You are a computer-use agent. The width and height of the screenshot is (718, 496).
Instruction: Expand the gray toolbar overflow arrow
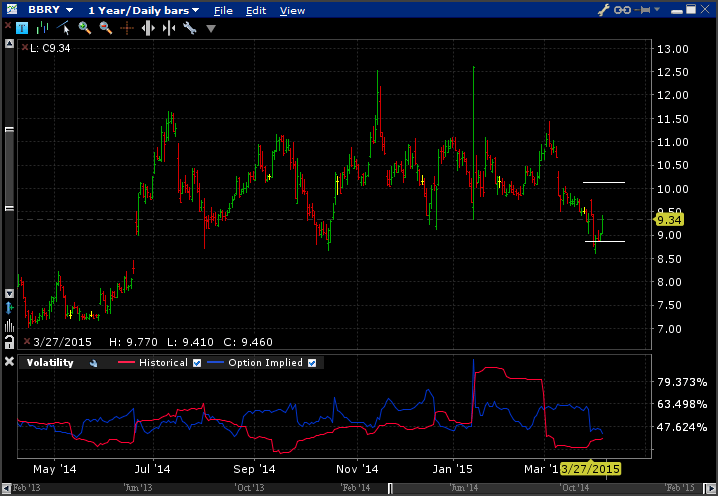(x=211, y=29)
